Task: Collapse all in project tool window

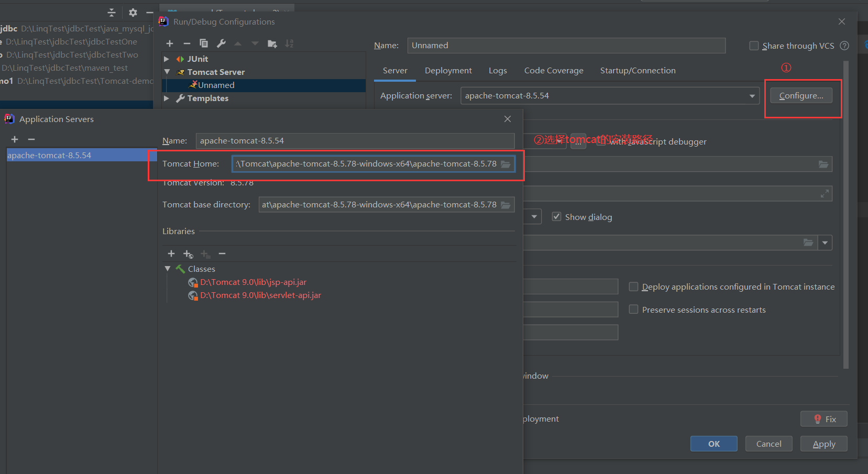Action: (111, 13)
